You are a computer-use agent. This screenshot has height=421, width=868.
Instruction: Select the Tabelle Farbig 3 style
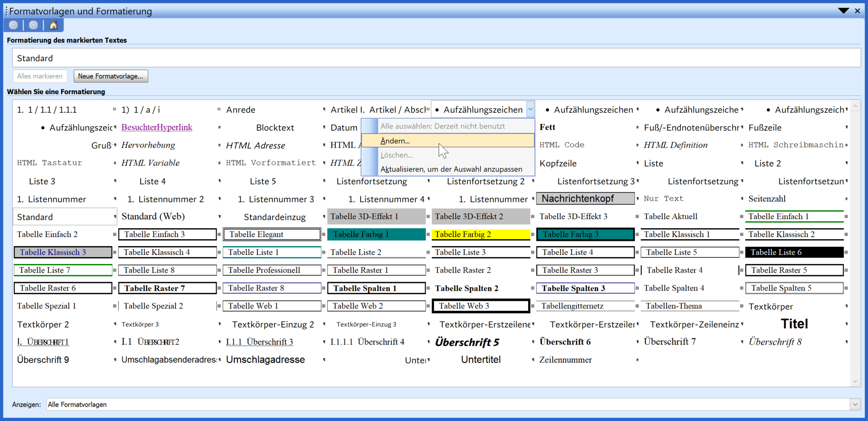pyautogui.click(x=585, y=234)
